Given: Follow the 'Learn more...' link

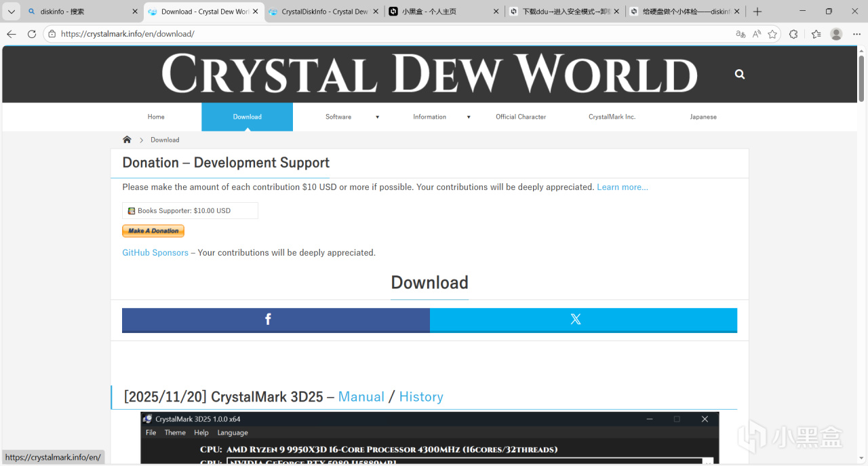Looking at the screenshot, I should (623, 187).
